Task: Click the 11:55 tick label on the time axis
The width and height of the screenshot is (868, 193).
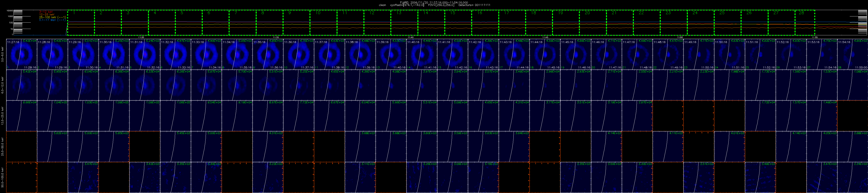Action: click(x=814, y=37)
